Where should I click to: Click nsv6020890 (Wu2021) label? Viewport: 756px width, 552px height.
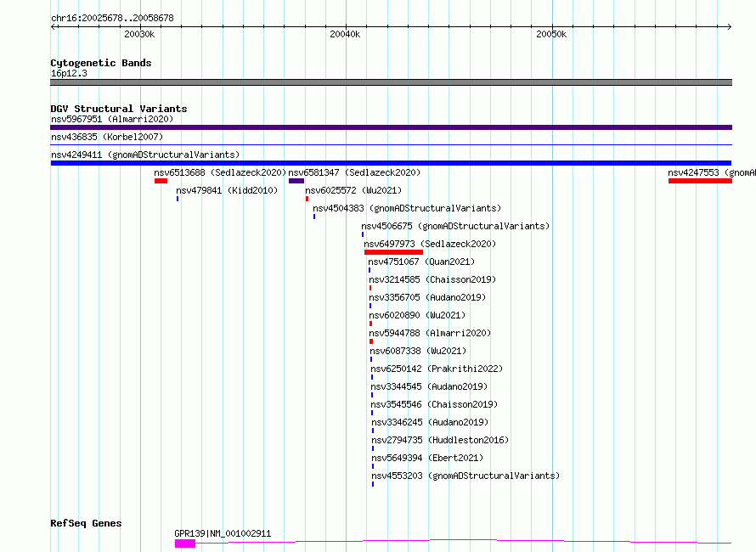(x=417, y=315)
